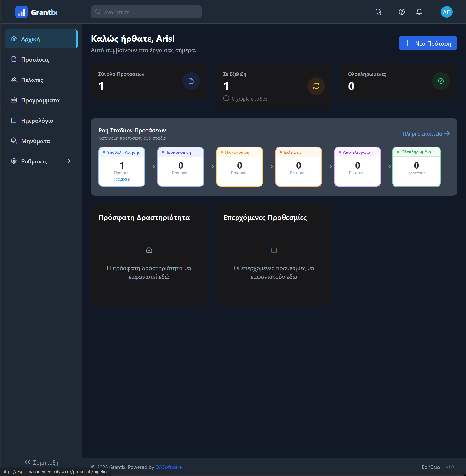Open the help question mark icon
The image size is (466, 476).
pos(402,12)
